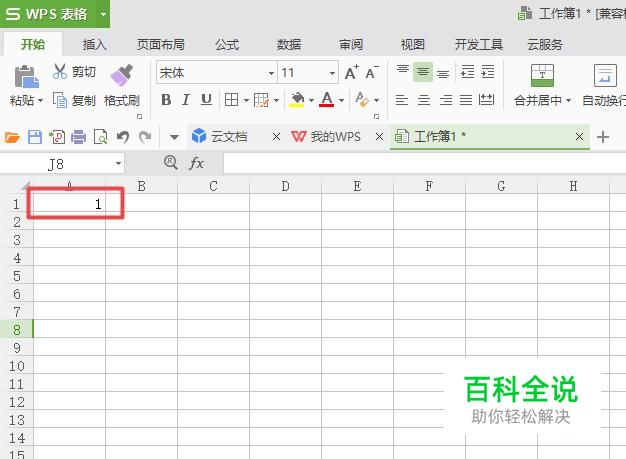The image size is (626, 459).
Task: Toggle Italic formatting
Action: click(x=186, y=100)
